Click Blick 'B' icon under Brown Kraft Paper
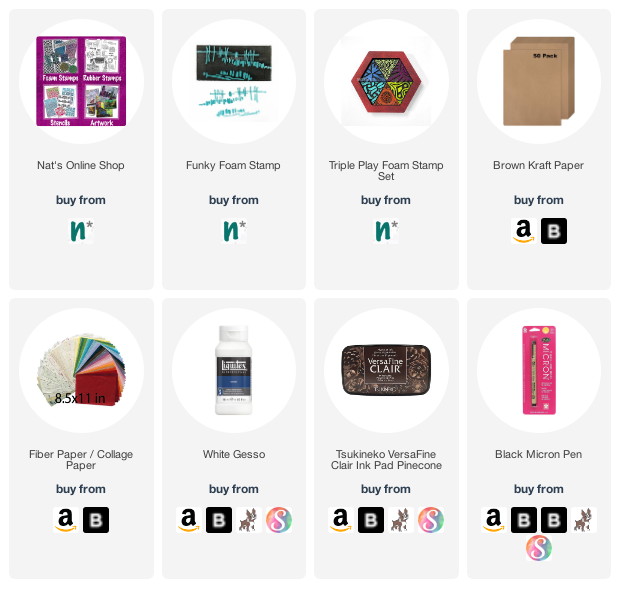The image size is (620, 599). pyautogui.click(x=554, y=231)
